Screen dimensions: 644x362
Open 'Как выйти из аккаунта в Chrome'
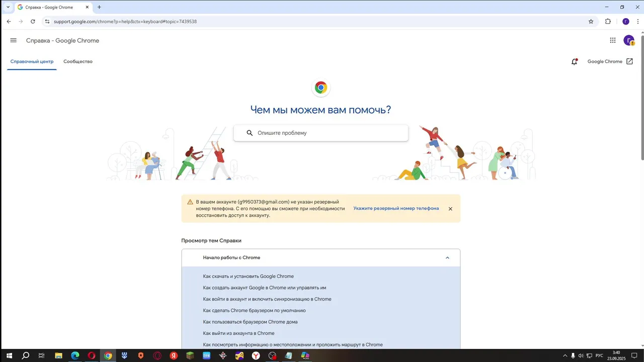(x=238, y=333)
